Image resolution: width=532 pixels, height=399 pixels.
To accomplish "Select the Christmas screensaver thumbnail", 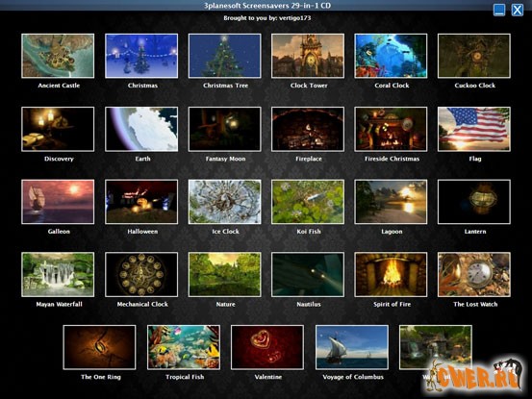I will tap(141, 56).
